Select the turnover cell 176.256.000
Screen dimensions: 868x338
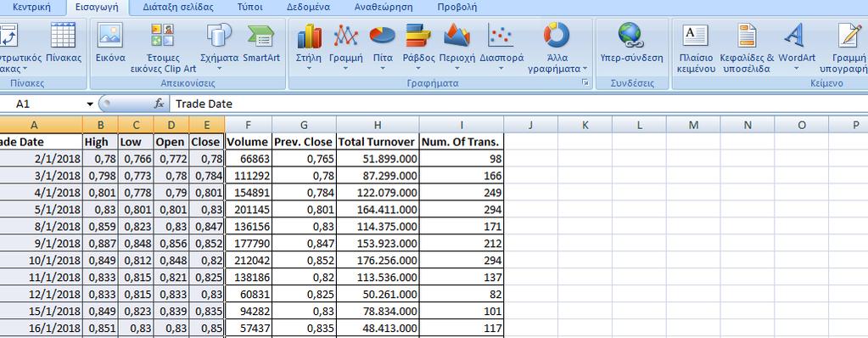(378, 261)
